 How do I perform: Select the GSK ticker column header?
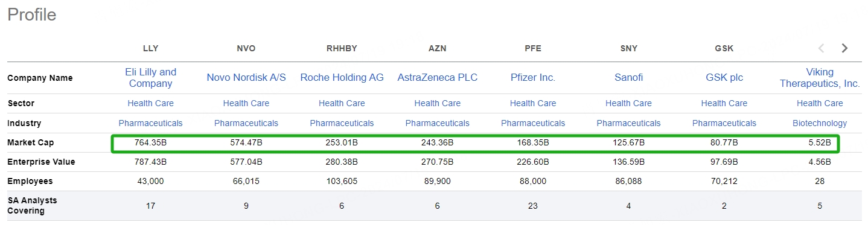click(x=724, y=48)
